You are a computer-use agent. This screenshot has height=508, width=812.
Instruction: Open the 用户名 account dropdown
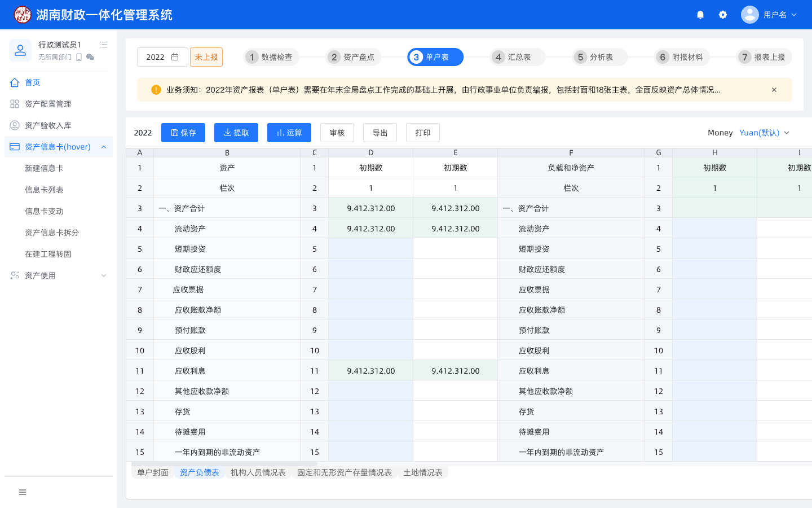point(780,15)
